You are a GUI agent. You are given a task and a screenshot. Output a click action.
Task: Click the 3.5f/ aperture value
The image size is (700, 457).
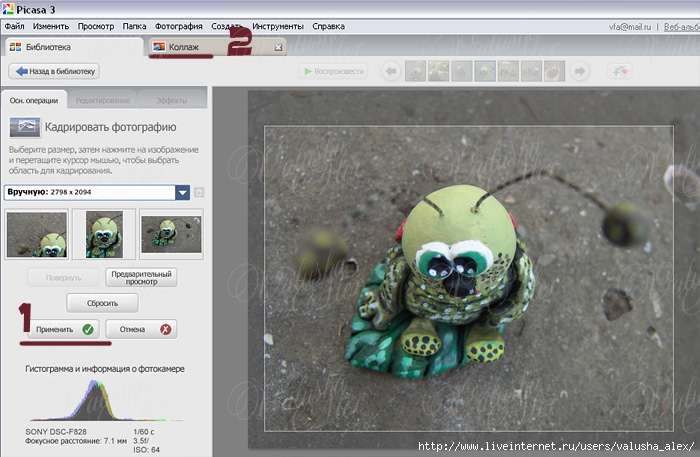tap(141, 440)
